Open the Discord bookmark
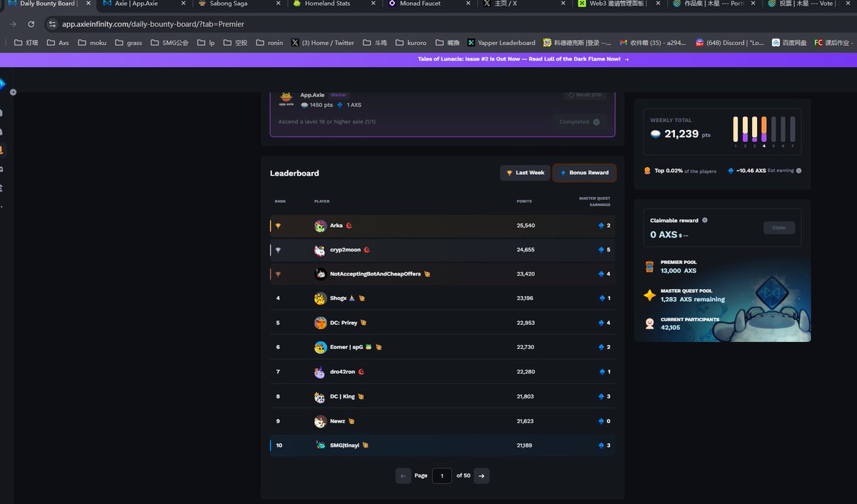 (x=729, y=43)
